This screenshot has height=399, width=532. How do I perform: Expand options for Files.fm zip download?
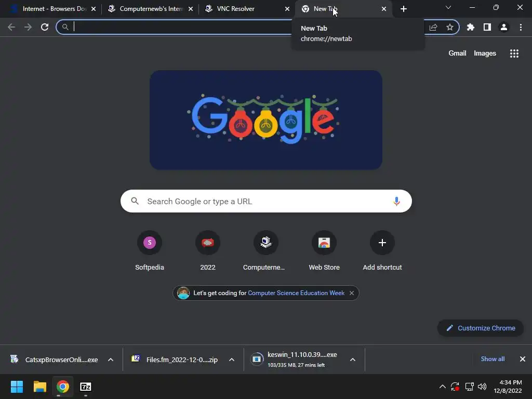(232, 360)
